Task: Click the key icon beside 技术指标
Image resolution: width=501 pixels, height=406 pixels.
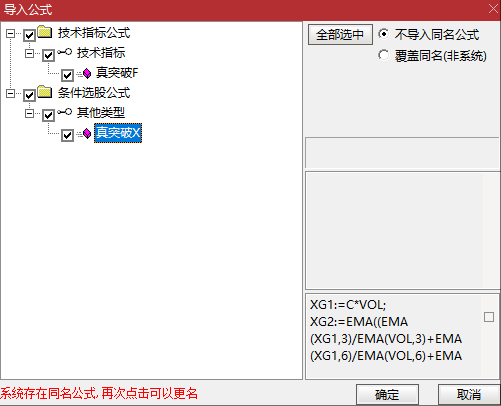Action: (64, 52)
